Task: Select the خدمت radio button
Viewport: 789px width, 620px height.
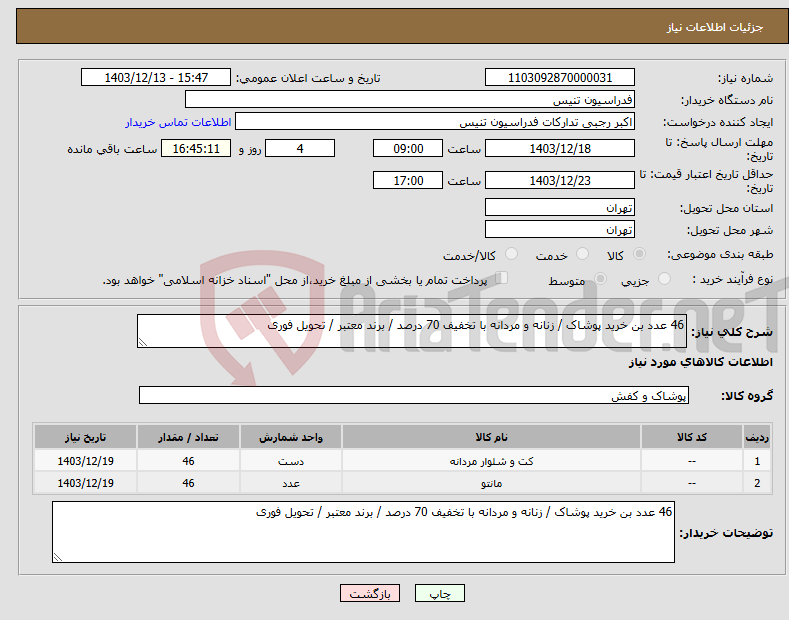Action: click(x=582, y=254)
